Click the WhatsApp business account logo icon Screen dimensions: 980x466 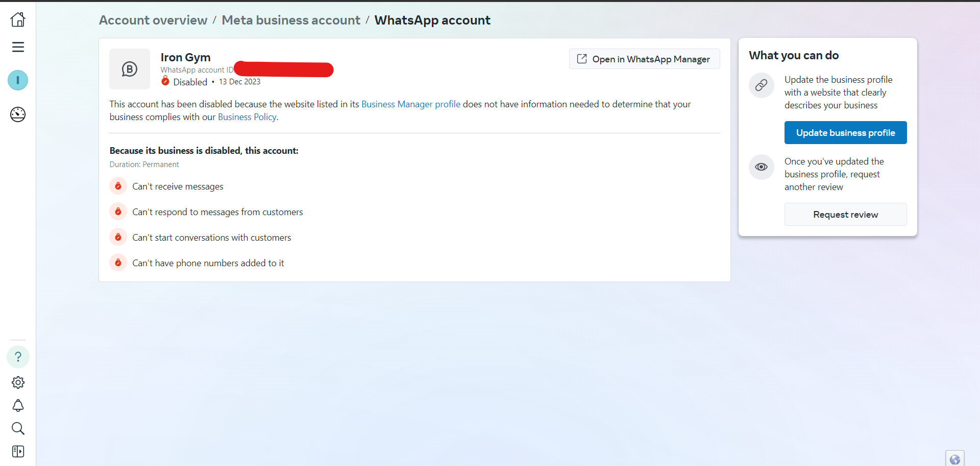pyautogui.click(x=130, y=69)
